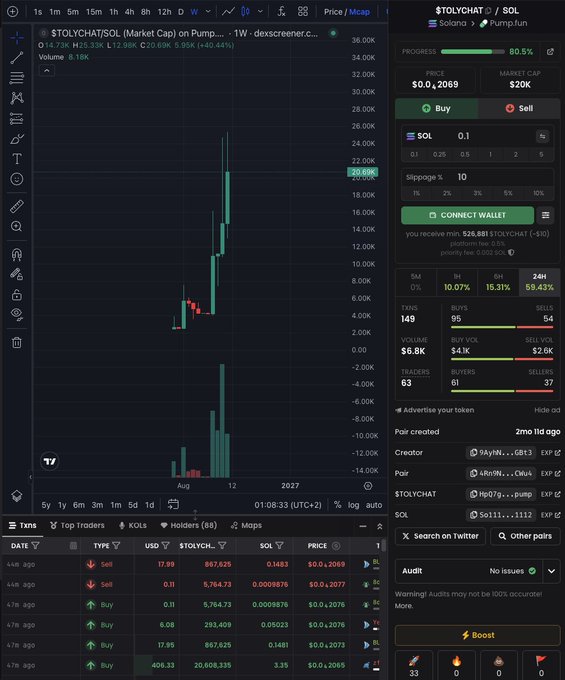This screenshot has height=680, width=565.
Task: Expand the time interval dropdown arrow
Action: coord(208,12)
